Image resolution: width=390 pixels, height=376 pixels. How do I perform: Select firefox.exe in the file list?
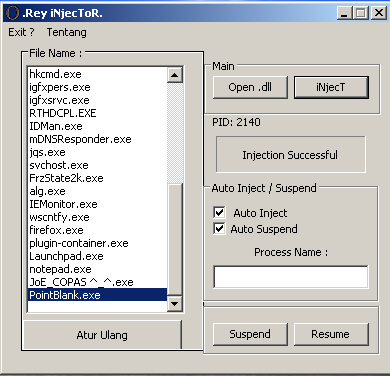pos(97,230)
